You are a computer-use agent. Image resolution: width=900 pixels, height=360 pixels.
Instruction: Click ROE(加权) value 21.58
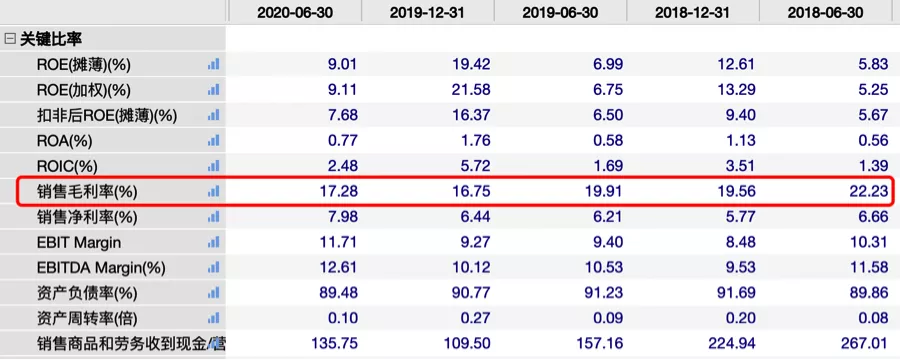tap(471, 89)
